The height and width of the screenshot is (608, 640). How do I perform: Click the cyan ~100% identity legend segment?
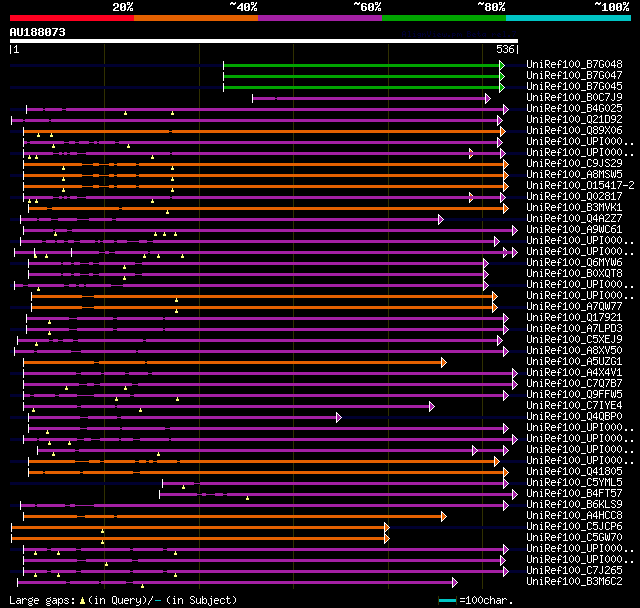point(569,18)
